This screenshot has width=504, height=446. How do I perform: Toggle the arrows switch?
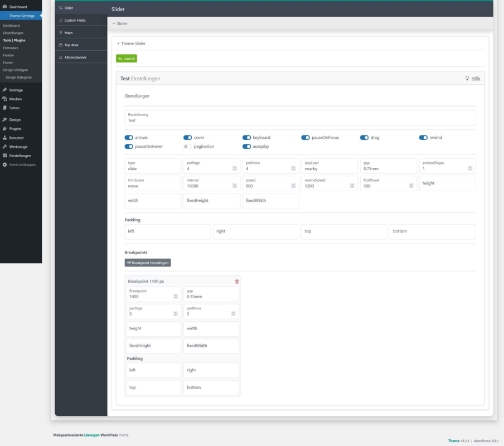(129, 138)
